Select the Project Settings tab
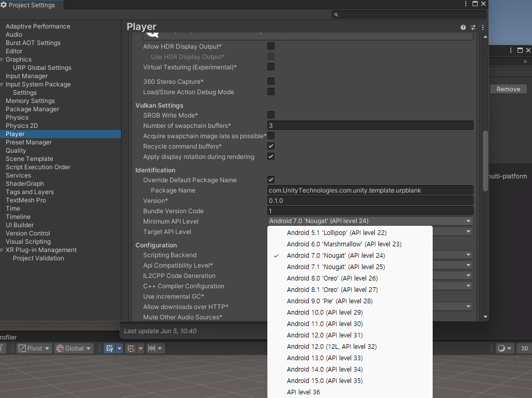Viewport: 532px width, 398px height. [32, 5]
